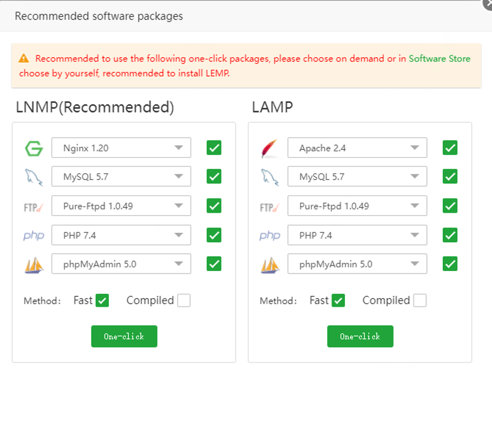Uncheck phpMyAdmin 5.0 in LAMP
This screenshot has height=448, width=492.
(450, 264)
